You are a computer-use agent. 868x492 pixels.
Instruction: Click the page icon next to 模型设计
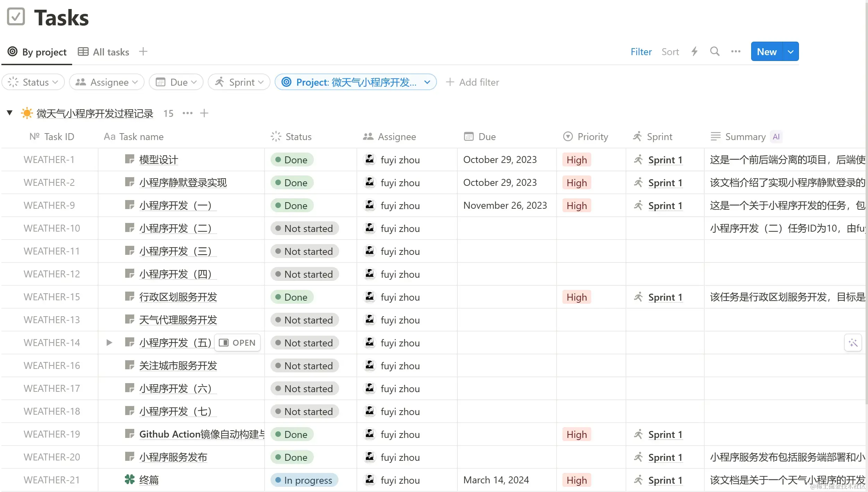click(129, 159)
